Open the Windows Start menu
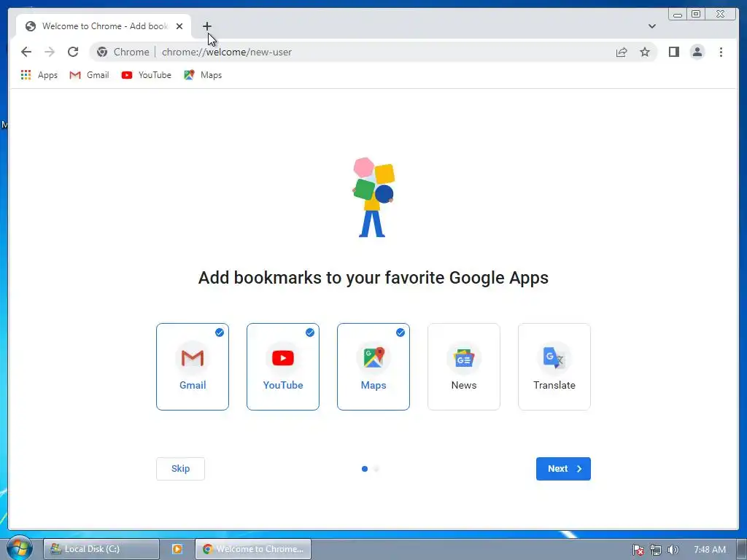The width and height of the screenshot is (747, 560). [x=19, y=548]
